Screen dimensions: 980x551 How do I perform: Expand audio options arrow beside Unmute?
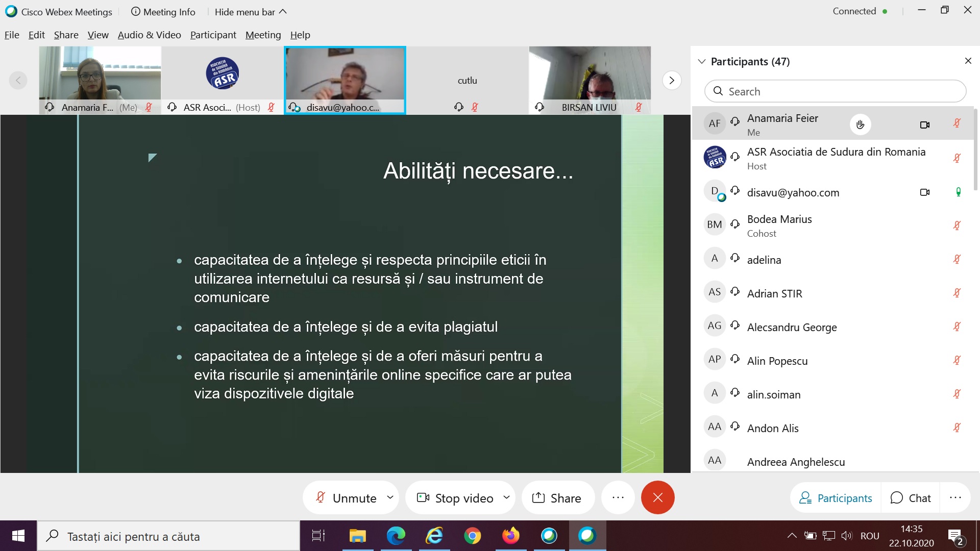390,497
